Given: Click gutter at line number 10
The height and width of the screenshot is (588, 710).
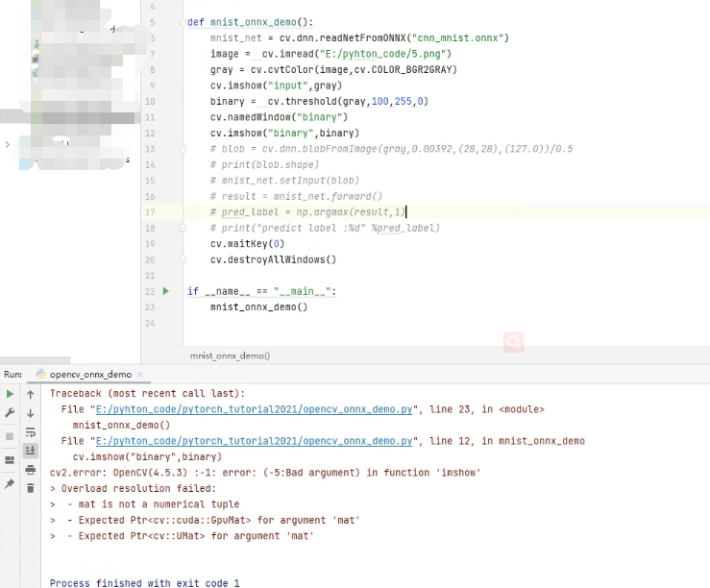Looking at the screenshot, I should [x=150, y=102].
